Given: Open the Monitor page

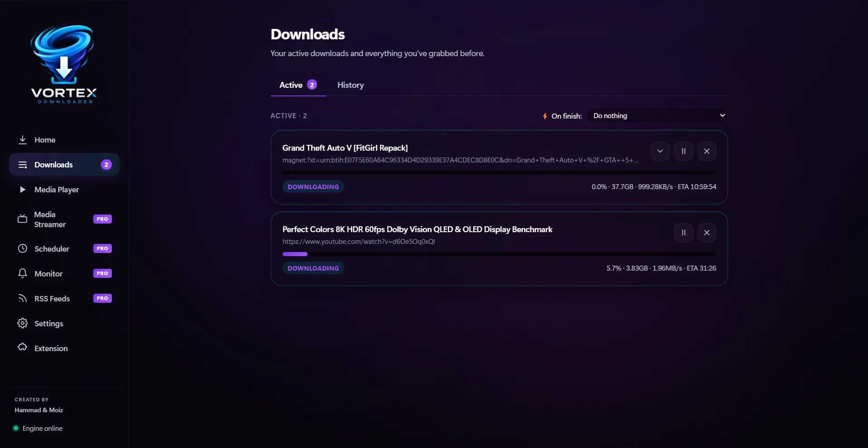Looking at the screenshot, I should pyautogui.click(x=64, y=274).
